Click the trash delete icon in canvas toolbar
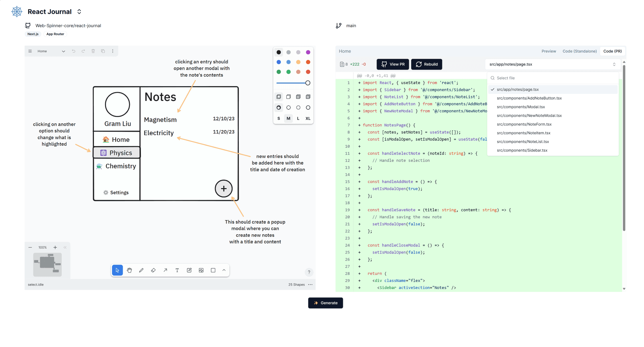The width and height of the screenshot is (644, 347). (x=93, y=51)
